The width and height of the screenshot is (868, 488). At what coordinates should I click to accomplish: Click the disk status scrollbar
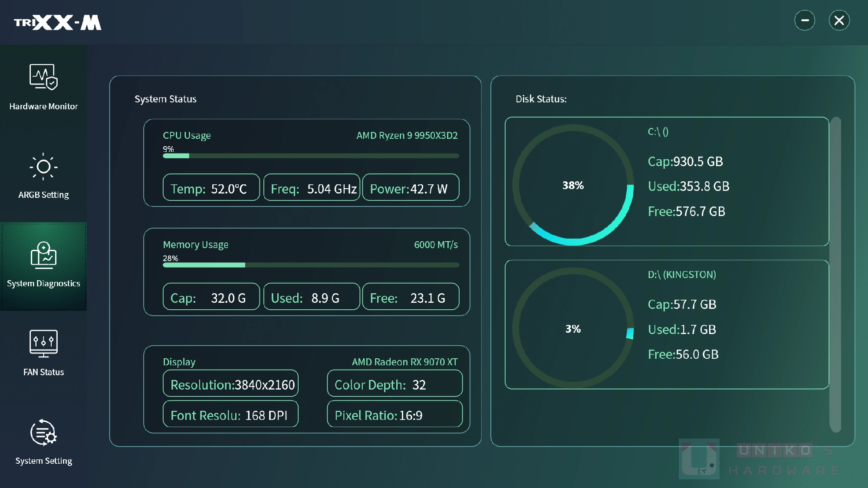pos(835,275)
